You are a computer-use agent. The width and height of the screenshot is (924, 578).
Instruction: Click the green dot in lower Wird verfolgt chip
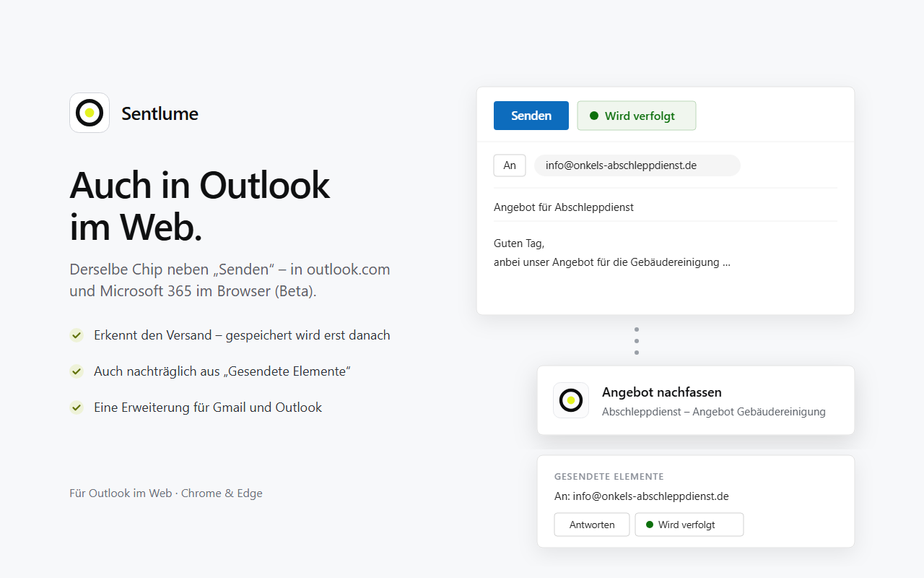[650, 525]
